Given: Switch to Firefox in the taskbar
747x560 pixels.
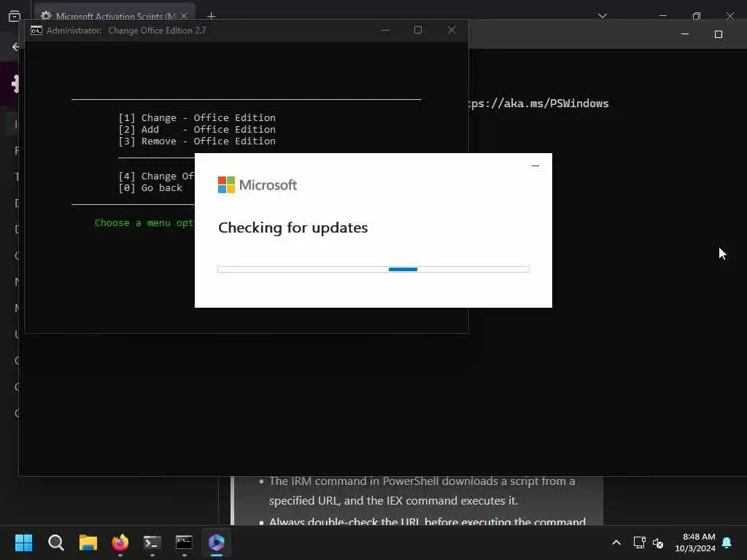Looking at the screenshot, I should (120, 542).
